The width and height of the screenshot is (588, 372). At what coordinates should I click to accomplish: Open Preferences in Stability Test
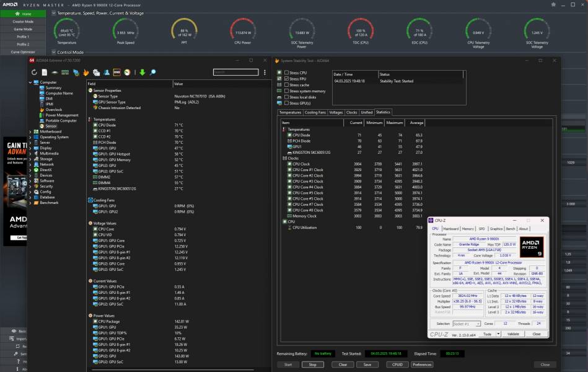(422, 365)
